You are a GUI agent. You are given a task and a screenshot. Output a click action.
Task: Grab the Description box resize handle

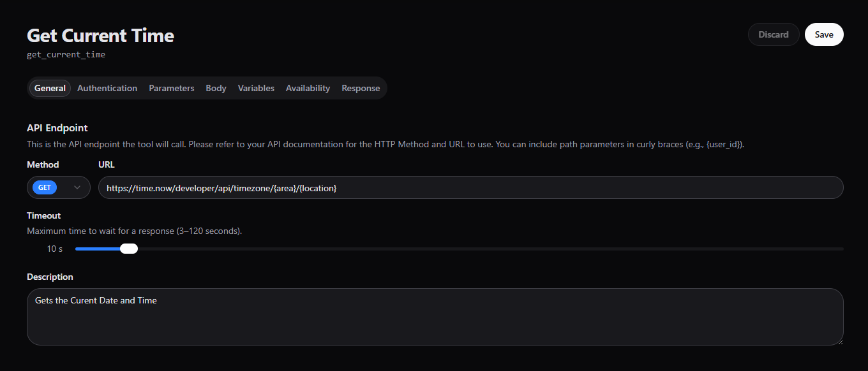(839, 341)
